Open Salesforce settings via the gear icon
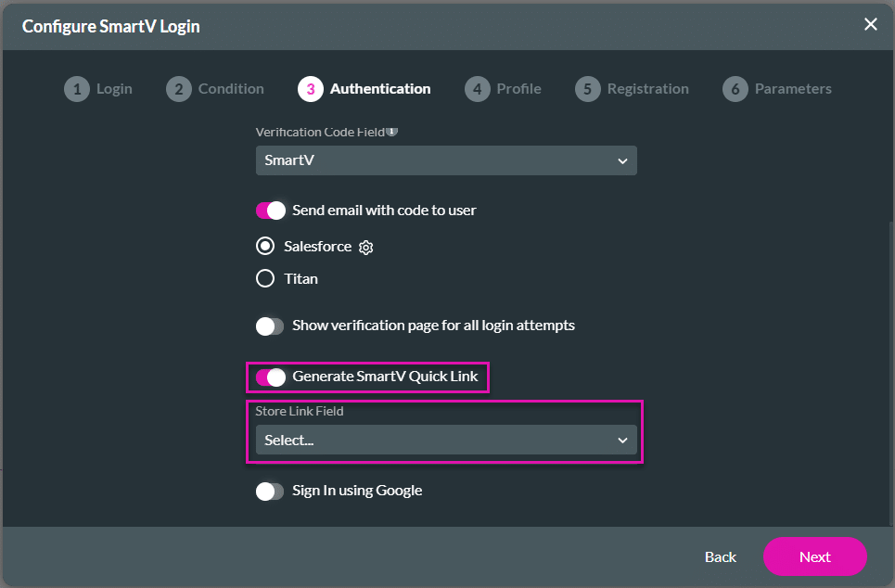This screenshot has width=895, height=588. tap(365, 247)
